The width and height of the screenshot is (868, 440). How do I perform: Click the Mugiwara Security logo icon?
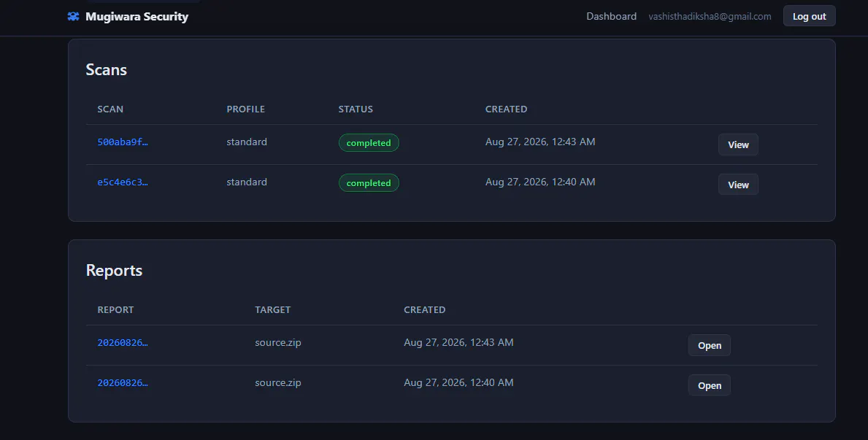[x=73, y=17]
